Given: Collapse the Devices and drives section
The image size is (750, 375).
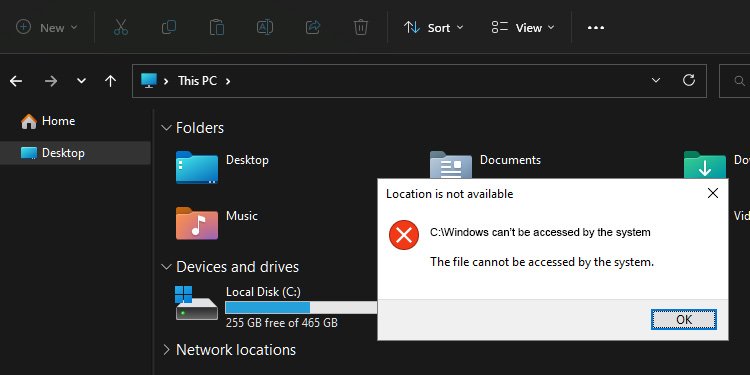Looking at the screenshot, I should [x=166, y=266].
